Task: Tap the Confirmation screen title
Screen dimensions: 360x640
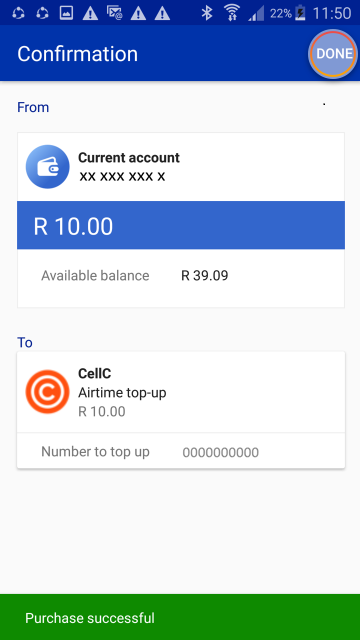Action: click(78, 54)
